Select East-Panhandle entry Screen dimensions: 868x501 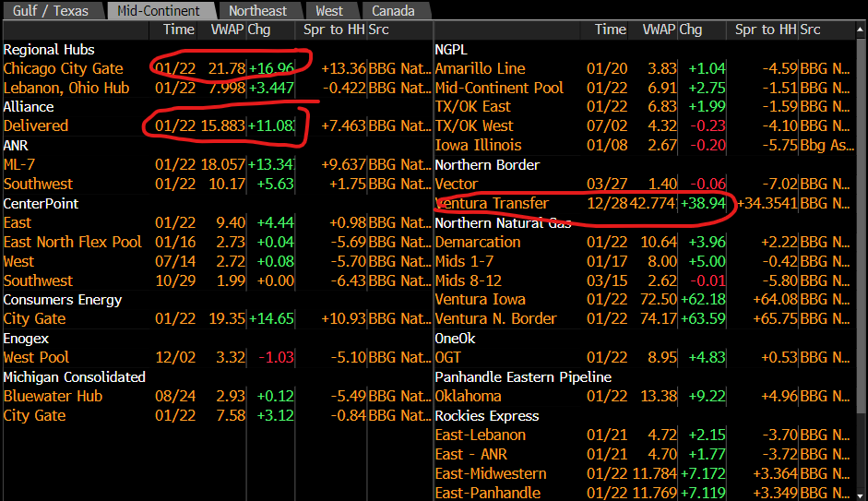tap(645, 493)
